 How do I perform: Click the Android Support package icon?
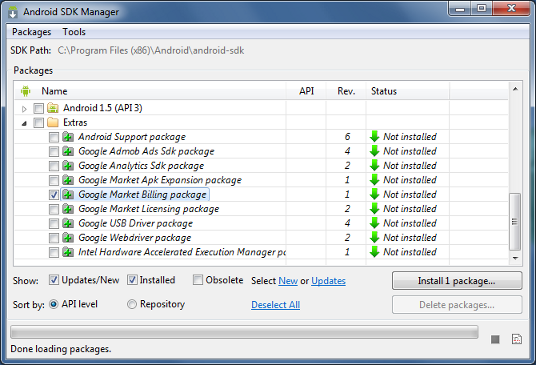tap(68, 137)
